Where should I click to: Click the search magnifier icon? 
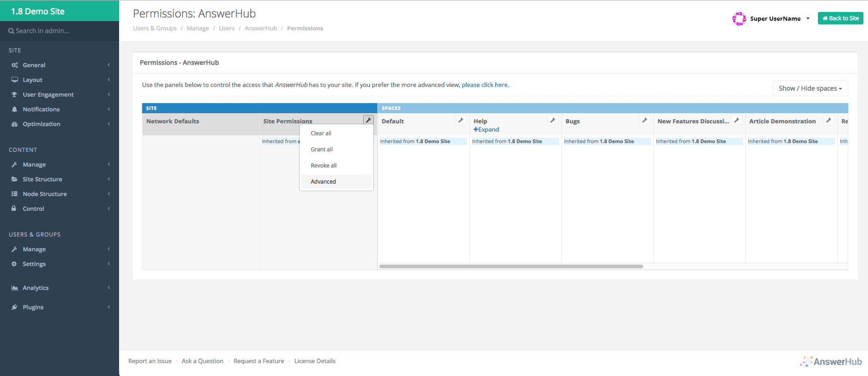11,31
